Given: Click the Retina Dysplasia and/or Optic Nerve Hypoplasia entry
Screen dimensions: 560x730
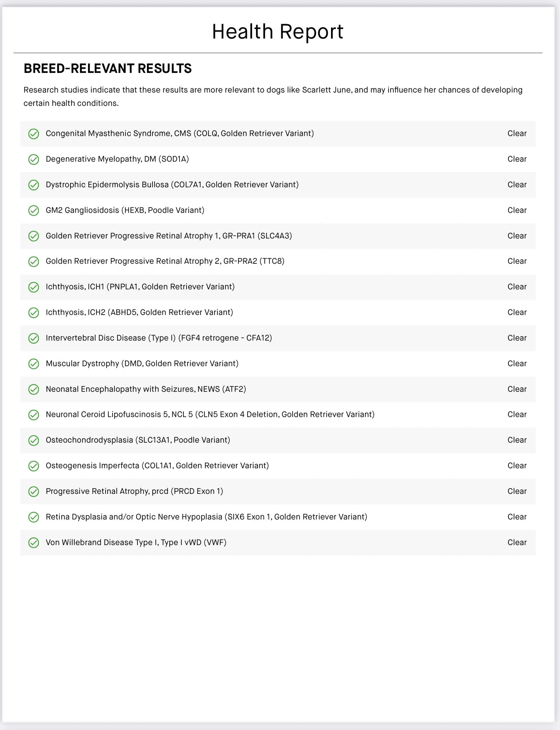Looking at the screenshot, I should (x=206, y=517).
